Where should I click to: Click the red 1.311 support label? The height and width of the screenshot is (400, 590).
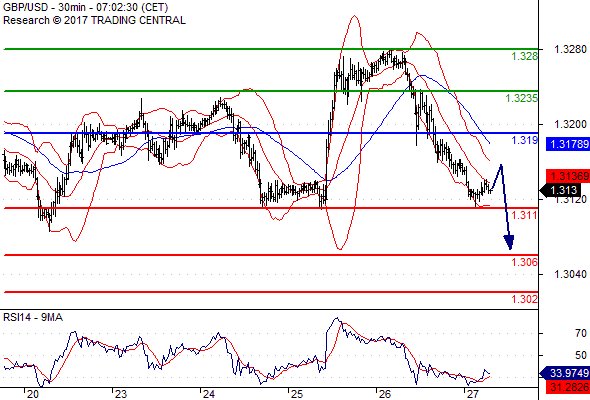(x=525, y=216)
